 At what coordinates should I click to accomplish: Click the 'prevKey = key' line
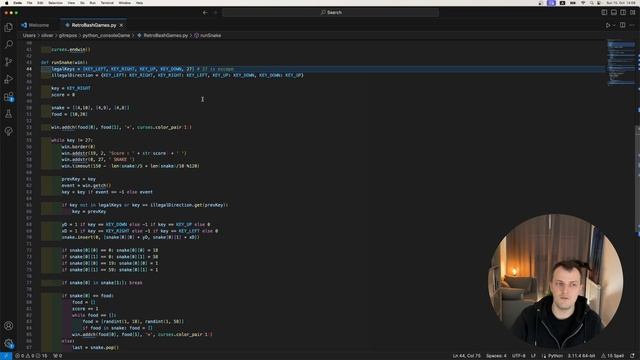[79, 179]
